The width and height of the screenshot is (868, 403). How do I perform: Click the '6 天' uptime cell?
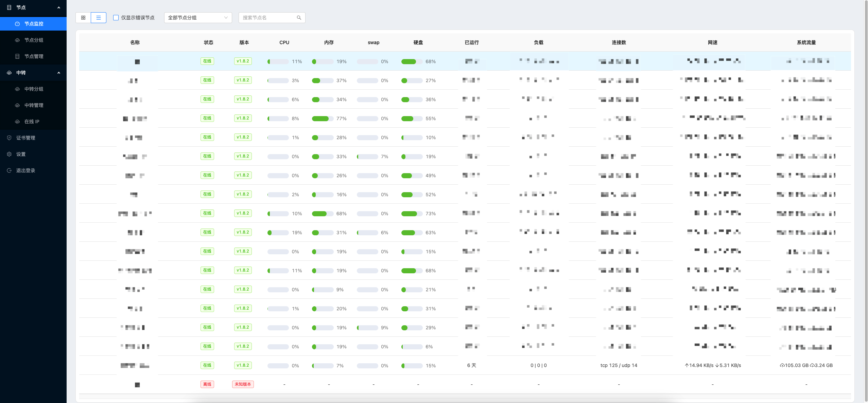[472, 365]
